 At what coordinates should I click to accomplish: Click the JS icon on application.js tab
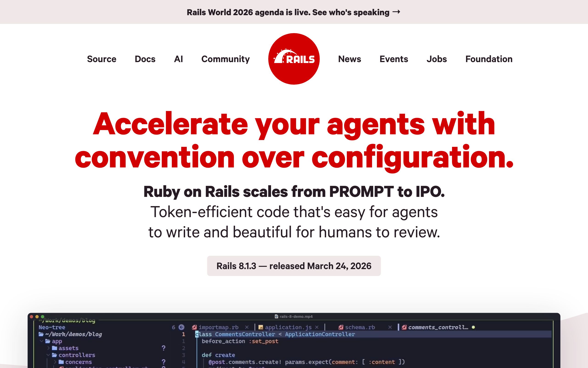261,327
